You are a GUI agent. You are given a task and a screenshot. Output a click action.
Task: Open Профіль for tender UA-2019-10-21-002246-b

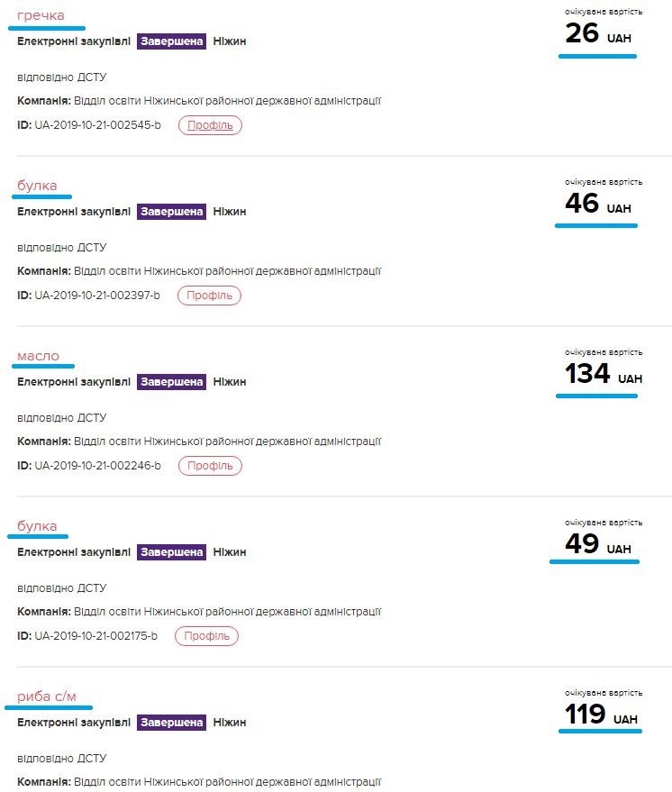(x=210, y=466)
